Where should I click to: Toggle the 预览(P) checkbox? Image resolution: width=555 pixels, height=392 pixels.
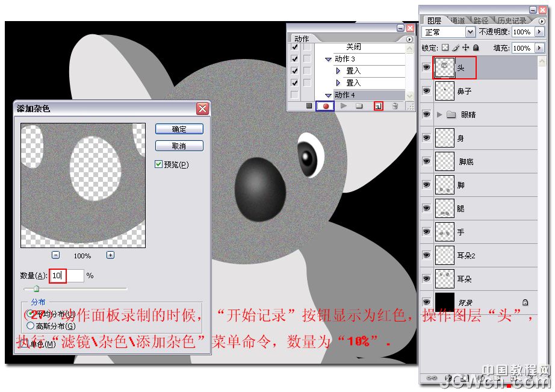coord(158,164)
